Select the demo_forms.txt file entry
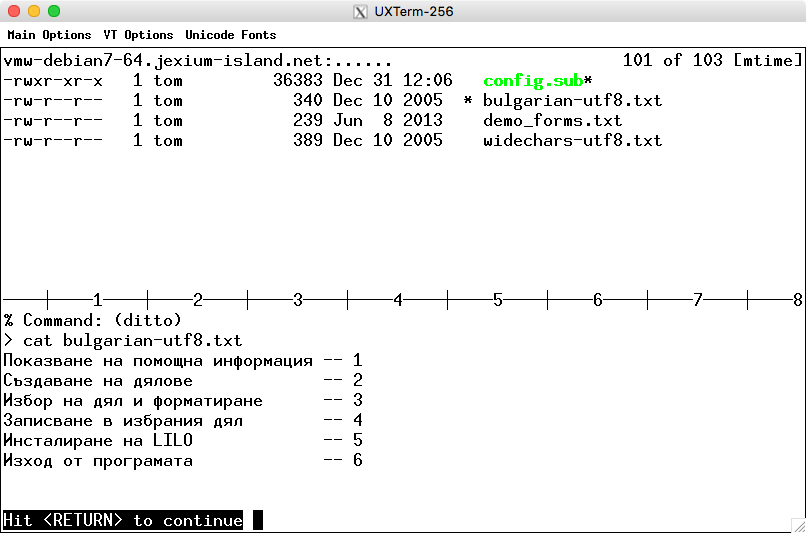This screenshot has height=533, width=806. pos(552,120)
